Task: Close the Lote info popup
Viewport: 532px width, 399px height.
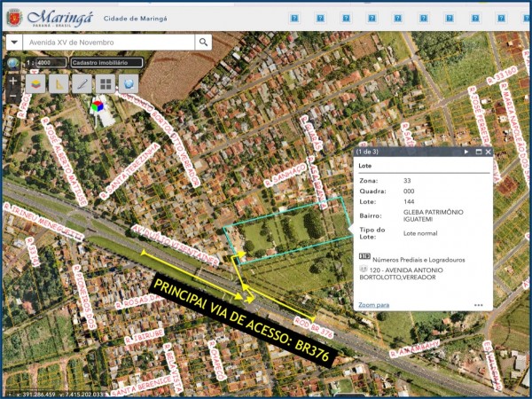Action: [488, 152]
